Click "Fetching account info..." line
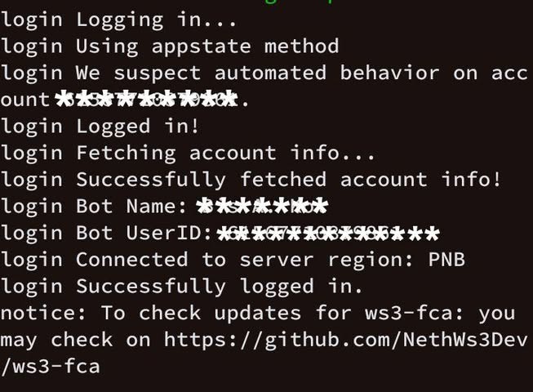This screenshot has width=533, height=392. click(188, 154)
